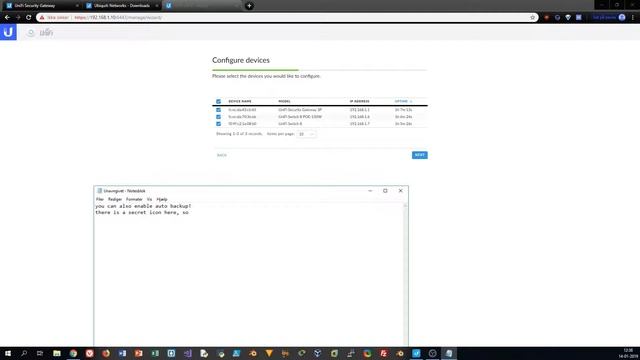The height and width of the screenshot is (360, 640).
Task: Open Chrome from the taskbar
Action: (73, 353)
